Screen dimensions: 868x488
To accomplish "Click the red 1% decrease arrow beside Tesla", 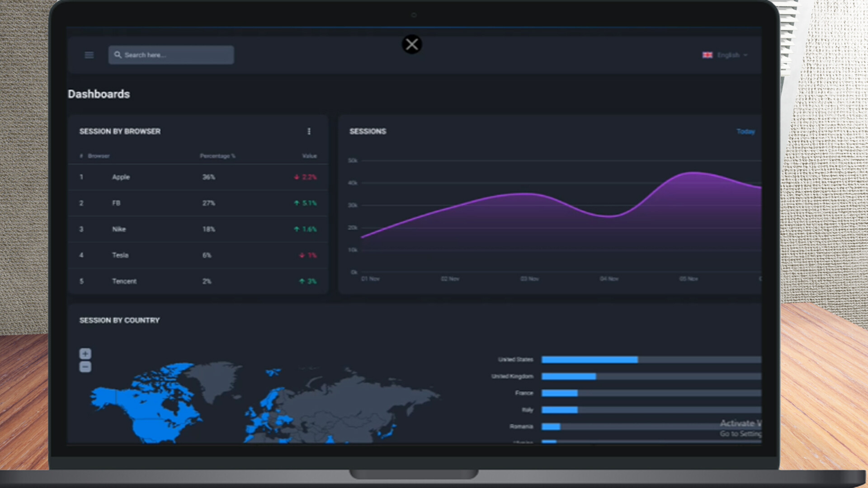I will [x=302, y=255].
